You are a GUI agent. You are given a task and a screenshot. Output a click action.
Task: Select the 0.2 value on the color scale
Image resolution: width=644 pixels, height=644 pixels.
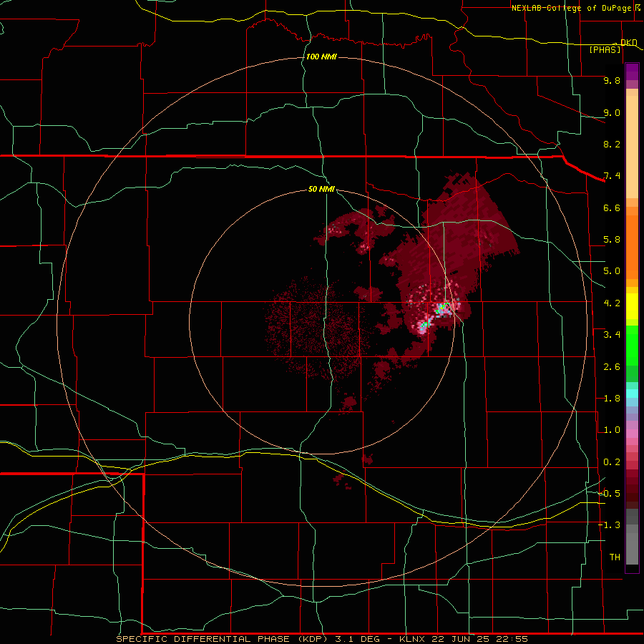[612, 462]
